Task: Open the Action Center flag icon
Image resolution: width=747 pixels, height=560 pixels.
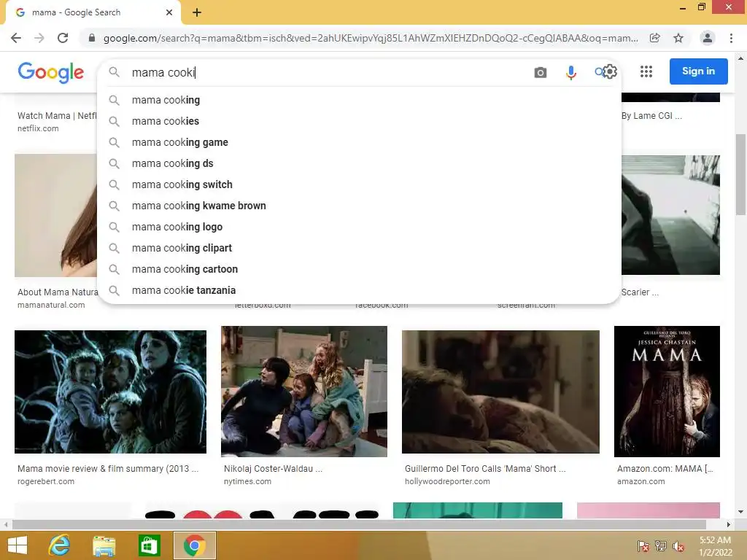Action: (x=643, y=546)
